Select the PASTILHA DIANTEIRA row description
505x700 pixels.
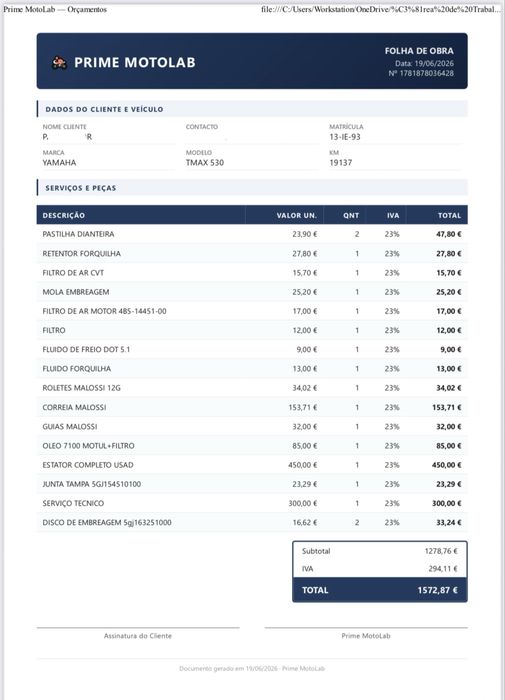[x=78, y=234]
